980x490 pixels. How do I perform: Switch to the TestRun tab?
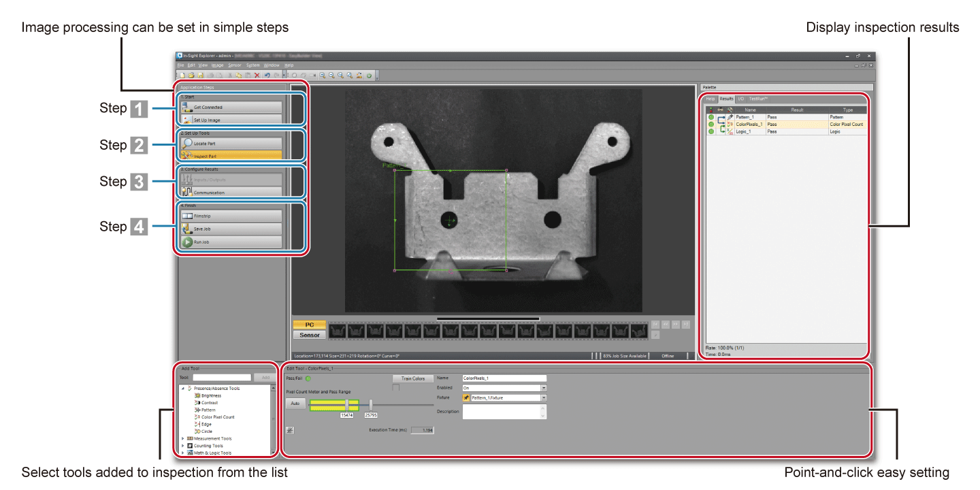(x=758, y=99)
